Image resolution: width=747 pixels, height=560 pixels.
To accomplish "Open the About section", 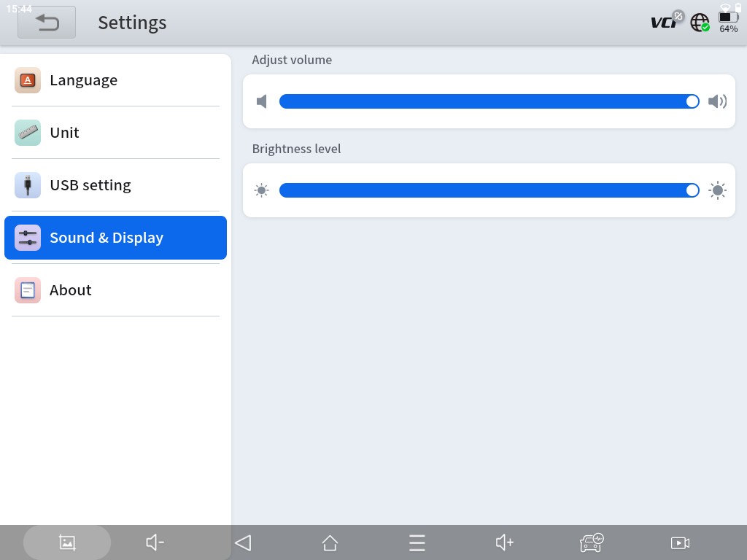I will pos(115,290).
